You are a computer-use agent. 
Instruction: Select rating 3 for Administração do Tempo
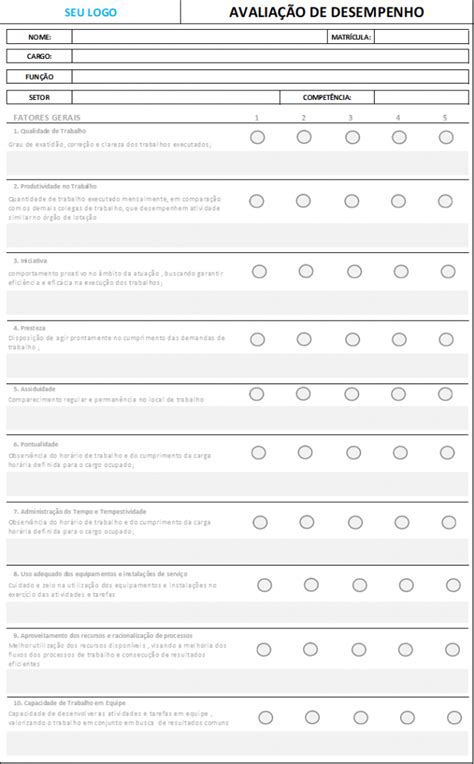coord(355,522)
